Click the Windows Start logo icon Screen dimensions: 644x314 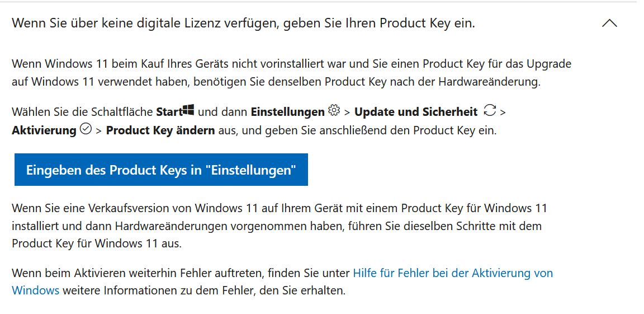(188, 110)
